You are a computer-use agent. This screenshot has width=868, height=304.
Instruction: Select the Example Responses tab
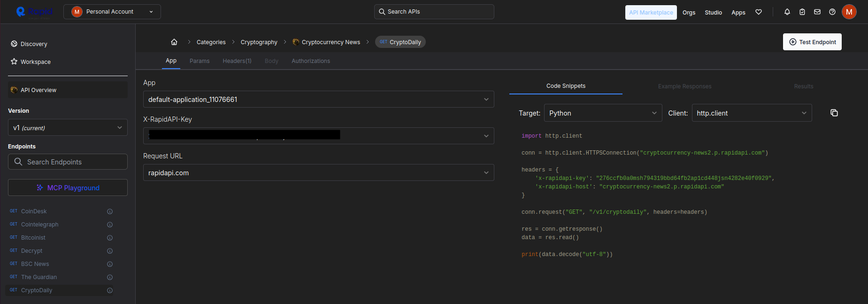pos(684,86)
